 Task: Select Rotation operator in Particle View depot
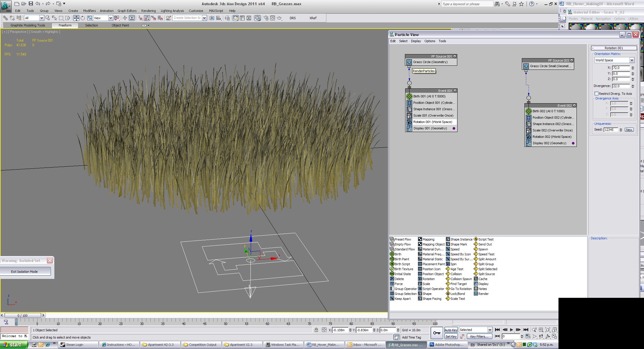click(x=426, y=279)
